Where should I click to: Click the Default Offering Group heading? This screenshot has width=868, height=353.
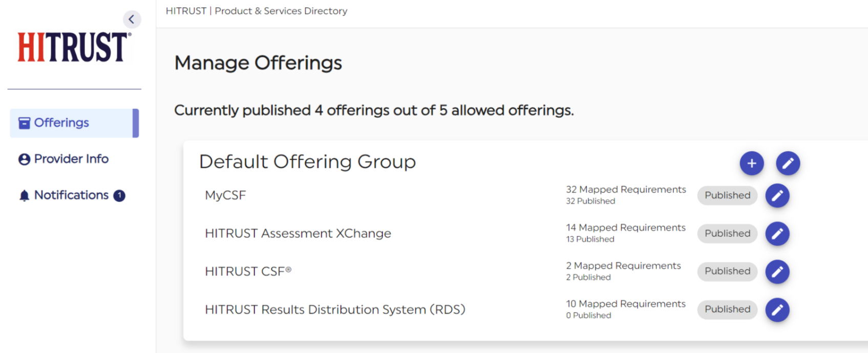click(307, 162)
